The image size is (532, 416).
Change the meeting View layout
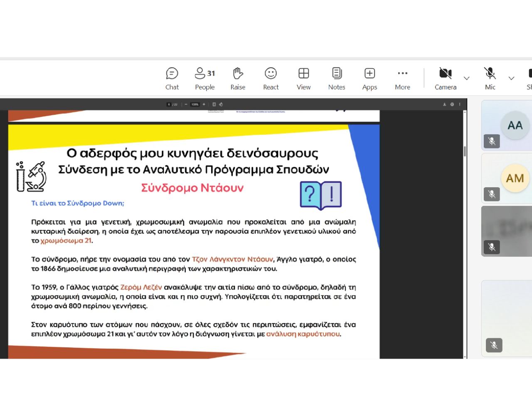click(304, 78)
